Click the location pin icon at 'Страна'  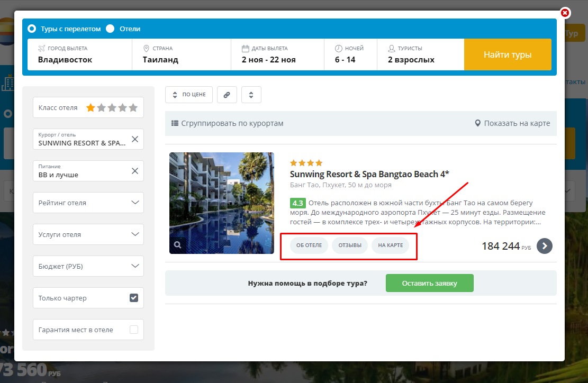pos(146,48)
